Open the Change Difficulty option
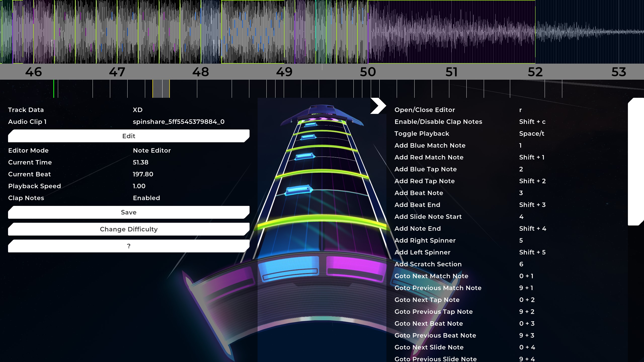The width and height of the screenshot is (644, 362). [x=129, y=229]
